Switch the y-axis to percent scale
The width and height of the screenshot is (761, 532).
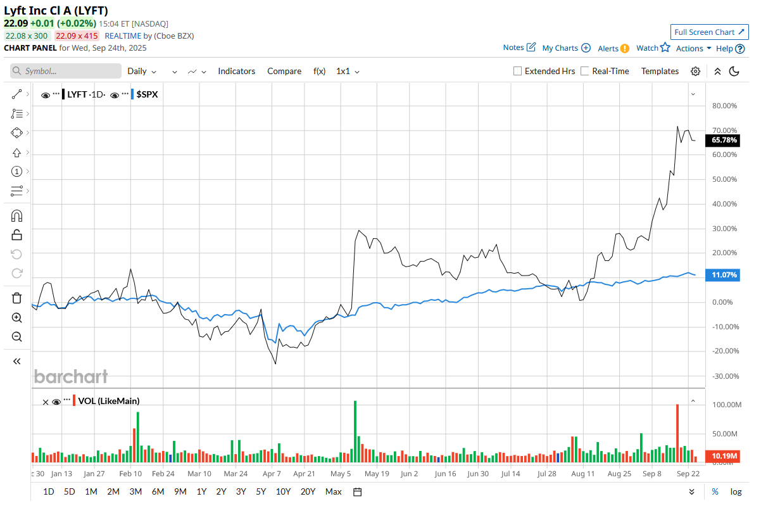(x=715, y=491)
